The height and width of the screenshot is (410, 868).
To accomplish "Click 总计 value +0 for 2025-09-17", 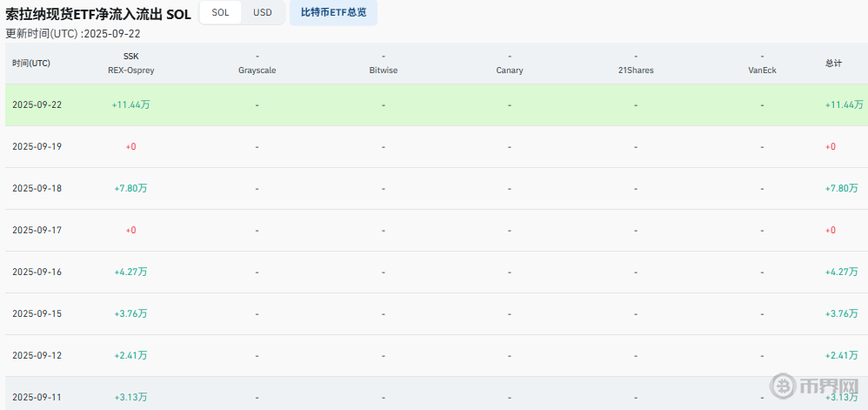I will click(x=831, y=230).
